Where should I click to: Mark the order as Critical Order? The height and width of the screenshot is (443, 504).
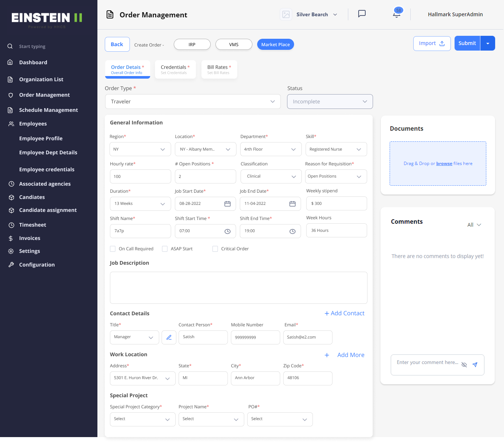pos(215,248)
